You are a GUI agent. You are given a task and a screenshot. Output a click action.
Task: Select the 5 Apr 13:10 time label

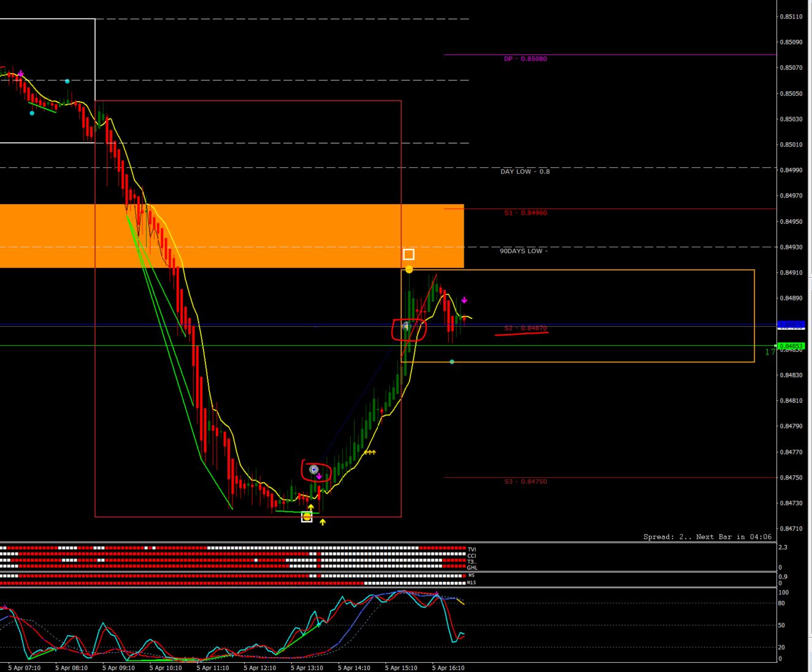pyautogui.click(x=307, y=668)
